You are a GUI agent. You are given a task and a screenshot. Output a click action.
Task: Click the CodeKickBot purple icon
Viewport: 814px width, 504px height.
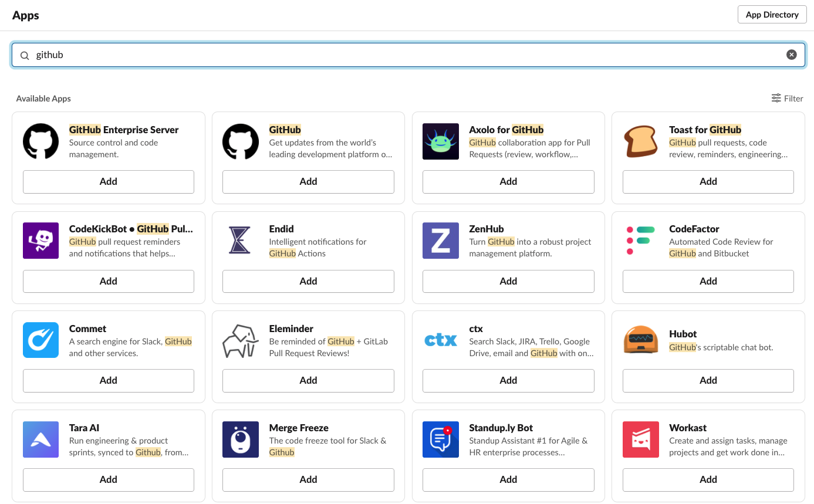coord(40,241)
